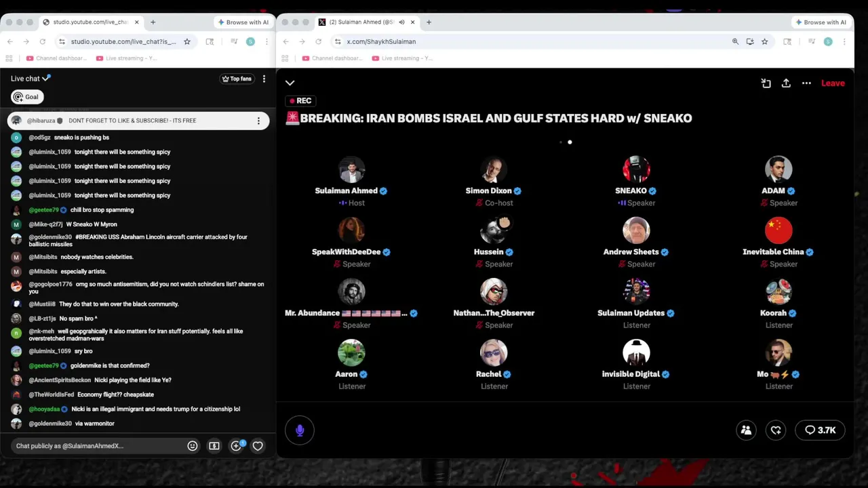The image size is (868, 488).
Task: Open ADAM's speaker profile
Action: click(x=778, y=169)
